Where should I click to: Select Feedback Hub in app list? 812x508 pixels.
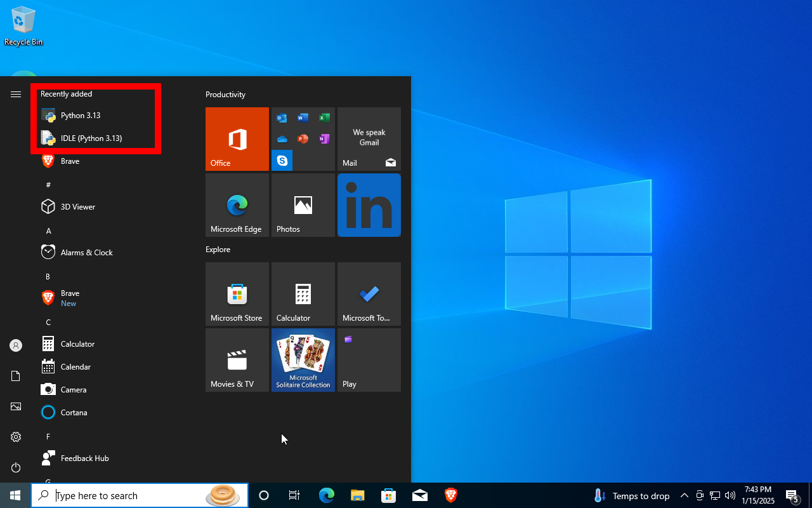(x=84, y=458)
